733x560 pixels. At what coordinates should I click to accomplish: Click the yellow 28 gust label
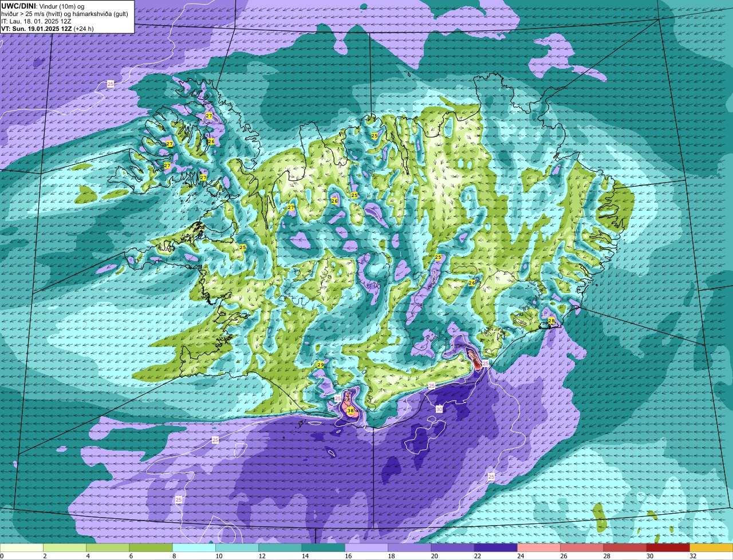click(551, 321)
